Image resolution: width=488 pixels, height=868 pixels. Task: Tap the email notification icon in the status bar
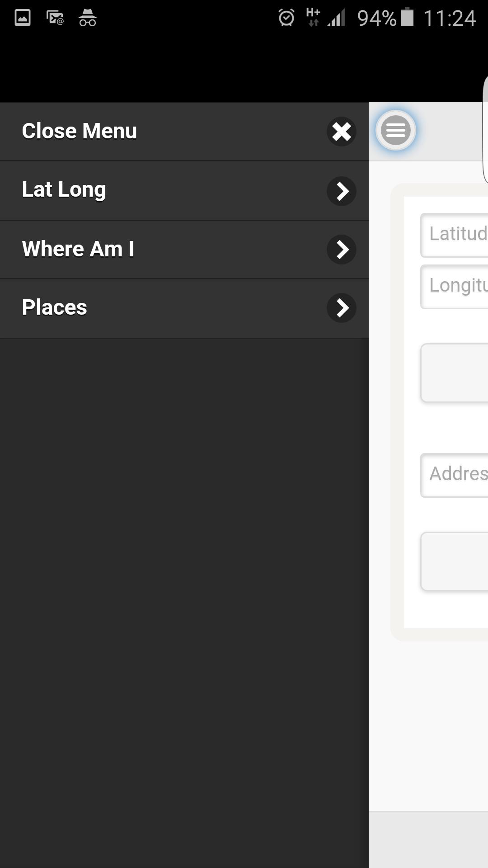[55, 18]
